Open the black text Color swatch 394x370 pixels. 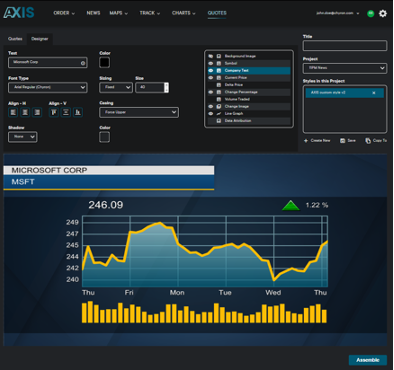(104, 62)
